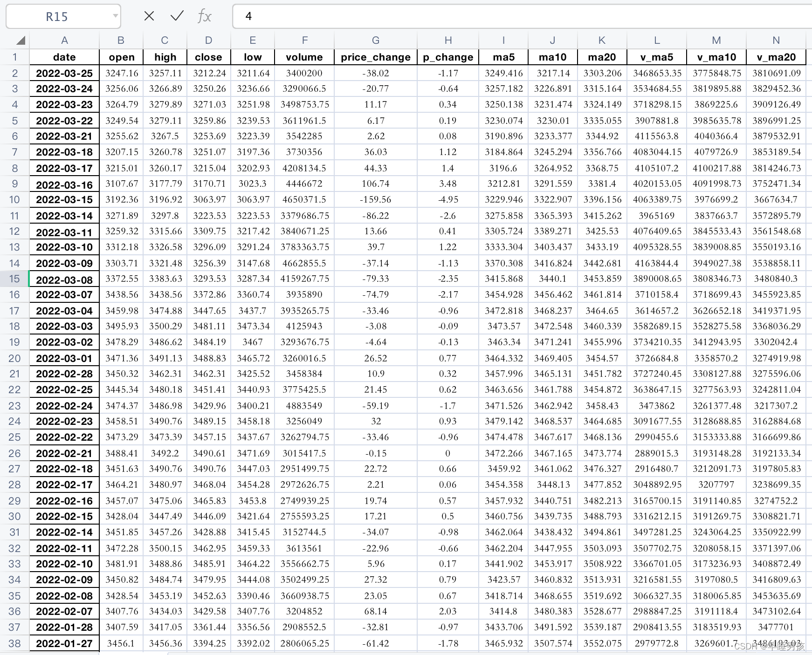Click price_change value -159.56
Screen dimensions: 812x655
click(376, 199)
